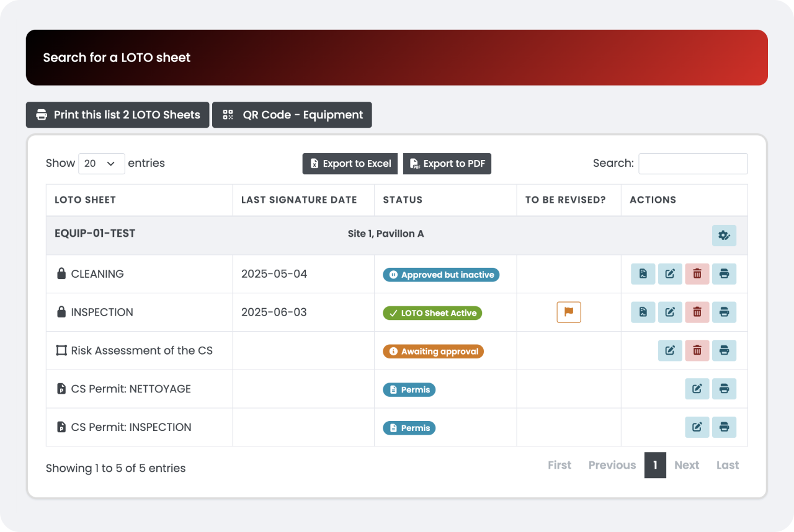Click the date 2025-05-04

pos(274,274)
